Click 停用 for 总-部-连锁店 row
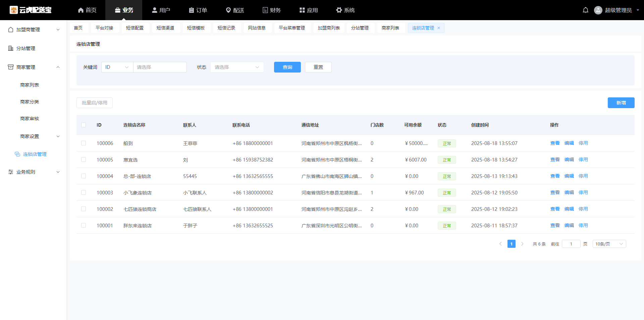Screen dimensions: 644x320 [583, 176]
